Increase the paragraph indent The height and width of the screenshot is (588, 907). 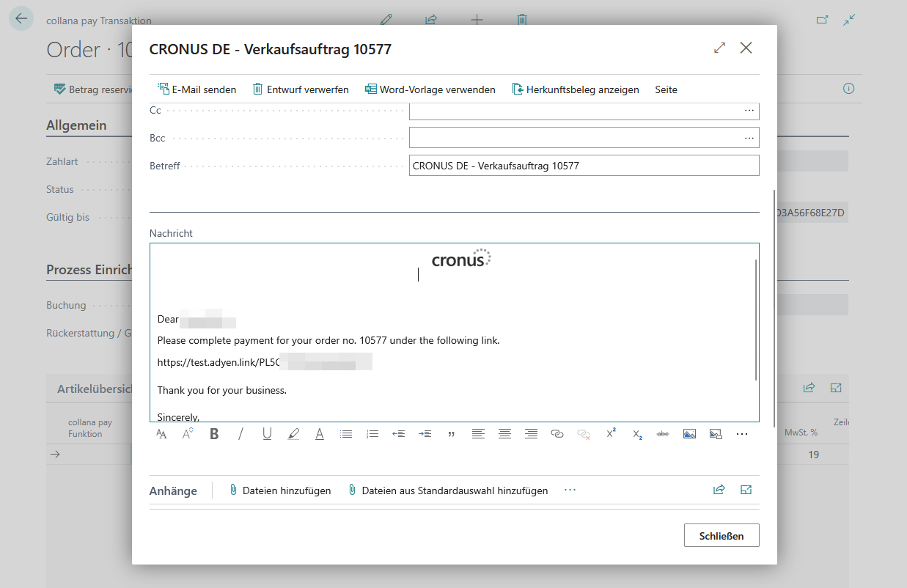(x=425, y=434)
